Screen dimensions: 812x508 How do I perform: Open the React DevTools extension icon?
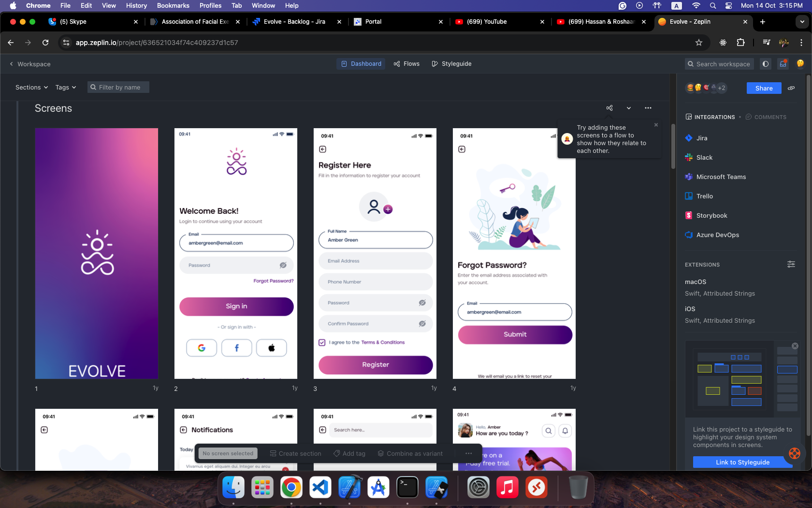point(723,43)
